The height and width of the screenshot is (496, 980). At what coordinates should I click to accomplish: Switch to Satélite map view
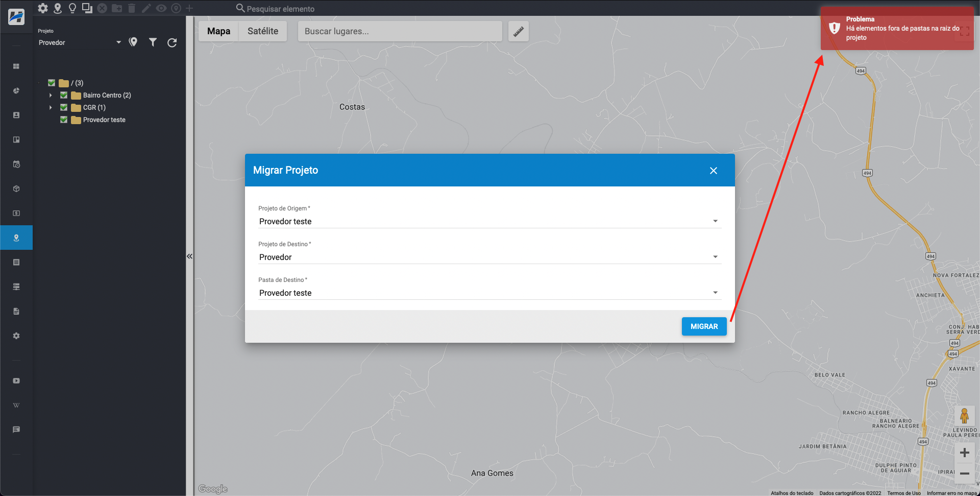263,31
